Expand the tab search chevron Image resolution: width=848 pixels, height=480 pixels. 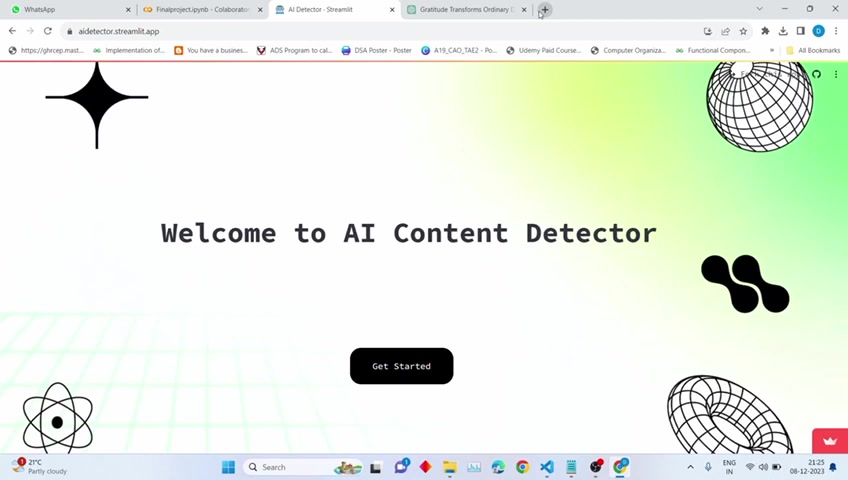(x=759, y=9)
